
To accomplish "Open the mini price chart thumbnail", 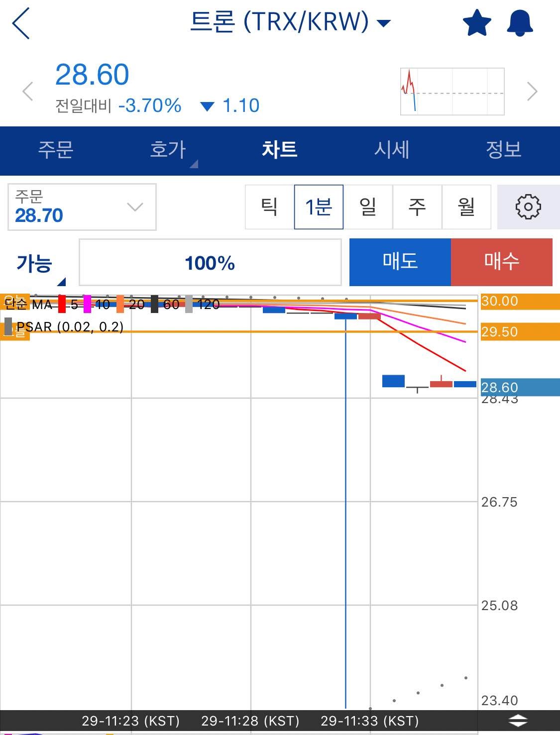I will pos(452,91).
